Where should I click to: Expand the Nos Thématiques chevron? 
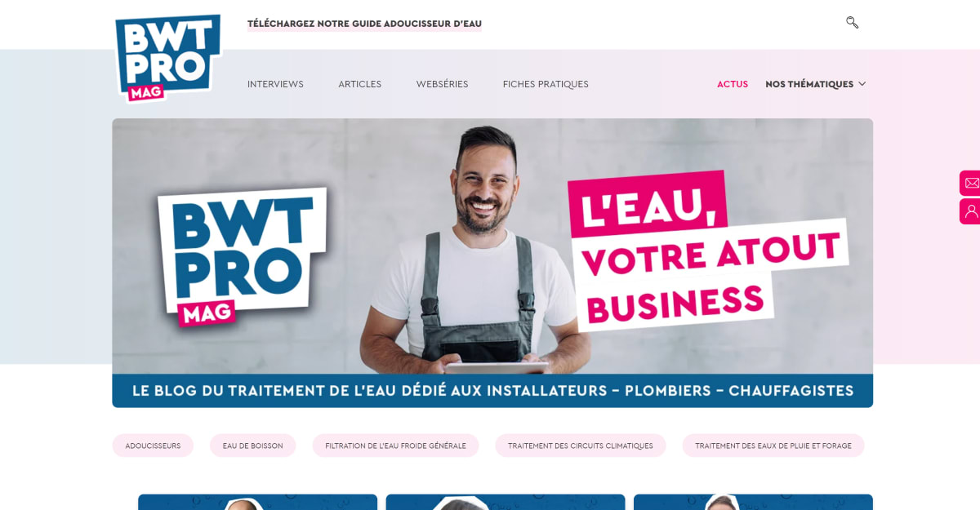(x=862, y=84)
